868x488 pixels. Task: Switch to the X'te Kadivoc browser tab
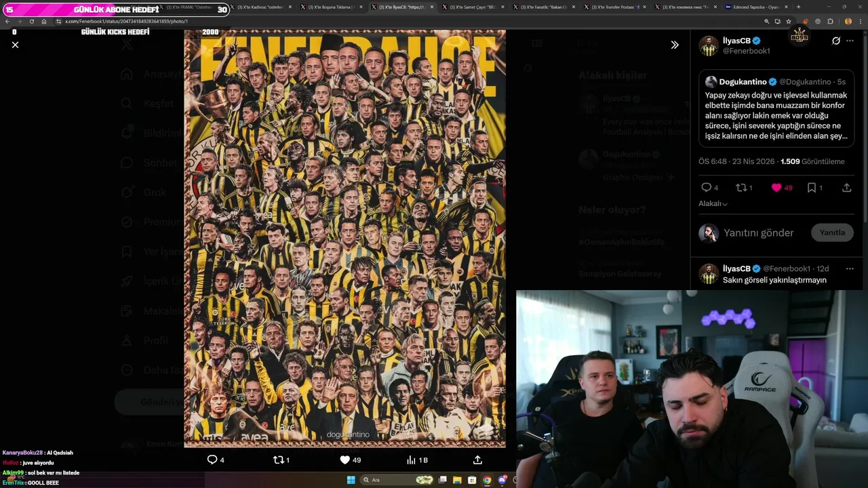click(262, 7)
